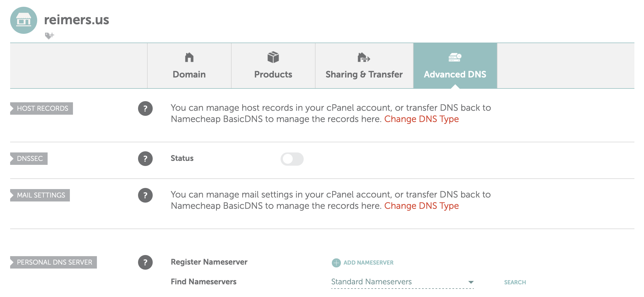Click the Sharing & Transfer house-arrow icon
This screenshot has height=297, width=644.
364,57
